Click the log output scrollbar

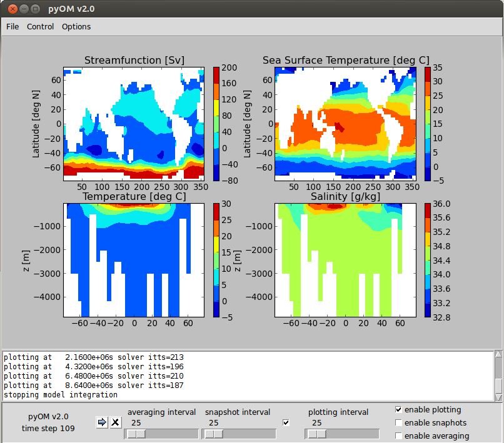pyautogui.click(x=498, y=376)
